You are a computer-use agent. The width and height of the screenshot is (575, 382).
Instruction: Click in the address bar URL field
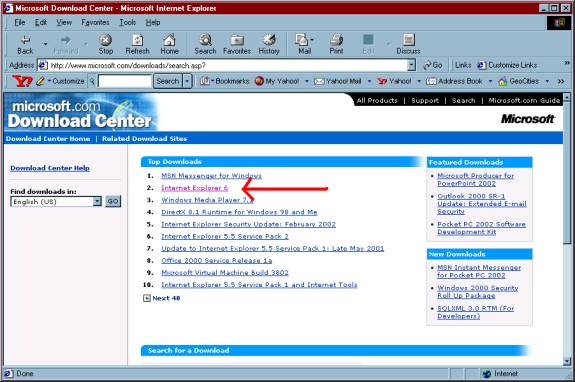pos(227,65)
